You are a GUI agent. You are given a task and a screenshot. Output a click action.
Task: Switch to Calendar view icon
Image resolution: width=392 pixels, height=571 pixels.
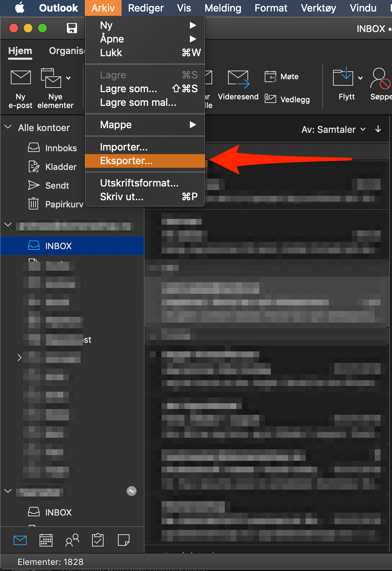46,540
